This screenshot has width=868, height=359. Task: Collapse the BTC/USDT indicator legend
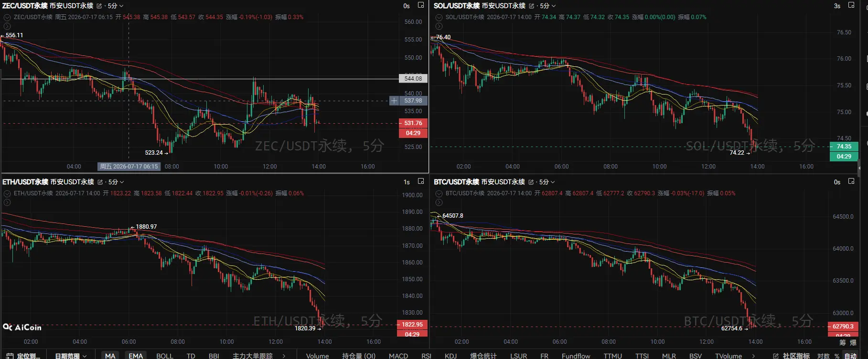click(x=439, y=193)
